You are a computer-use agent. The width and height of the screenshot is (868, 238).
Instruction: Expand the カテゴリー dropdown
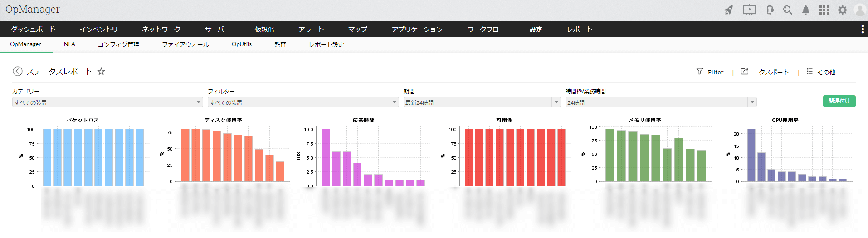(x=107, y=102)
